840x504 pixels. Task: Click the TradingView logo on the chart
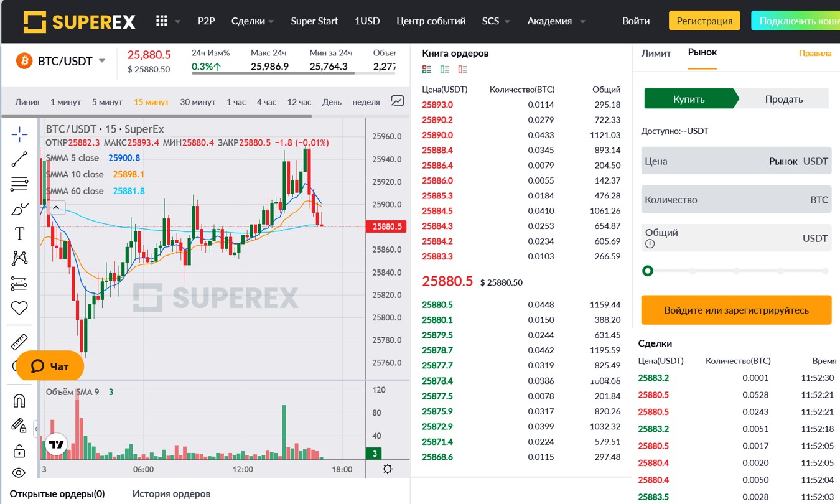pos(56,444)
